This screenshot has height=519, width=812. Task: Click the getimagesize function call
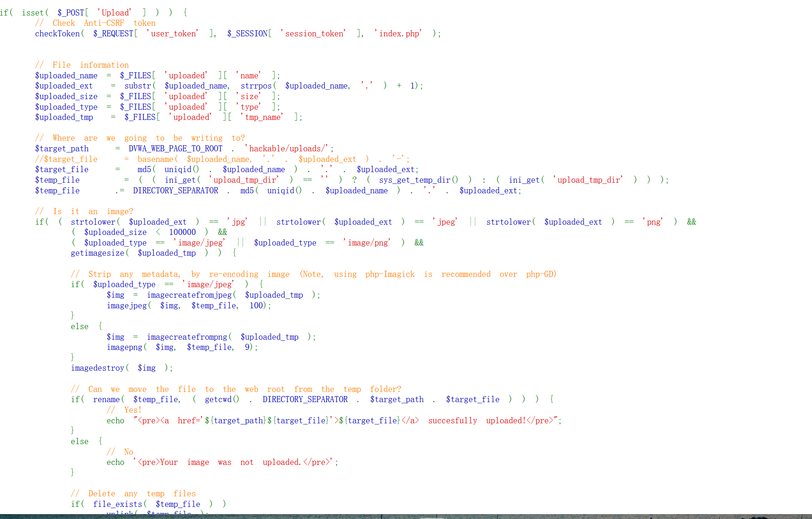point(98,253)
